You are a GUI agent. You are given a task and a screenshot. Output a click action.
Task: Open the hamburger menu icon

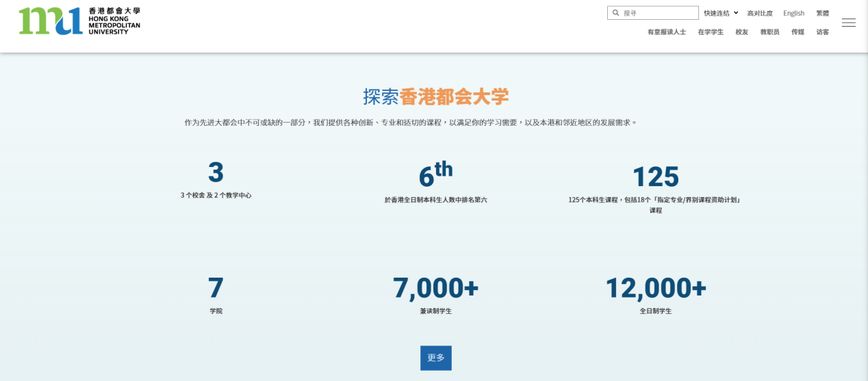pos(848,23)
